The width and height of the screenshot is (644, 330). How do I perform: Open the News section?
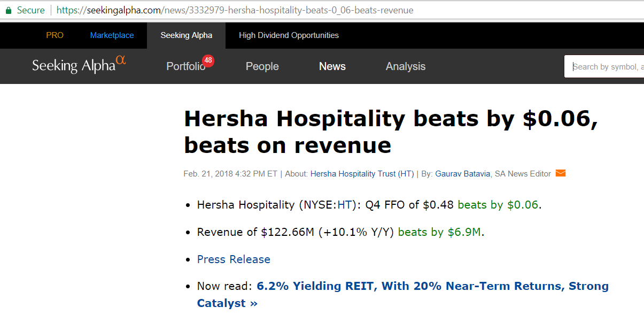[332, 66]
